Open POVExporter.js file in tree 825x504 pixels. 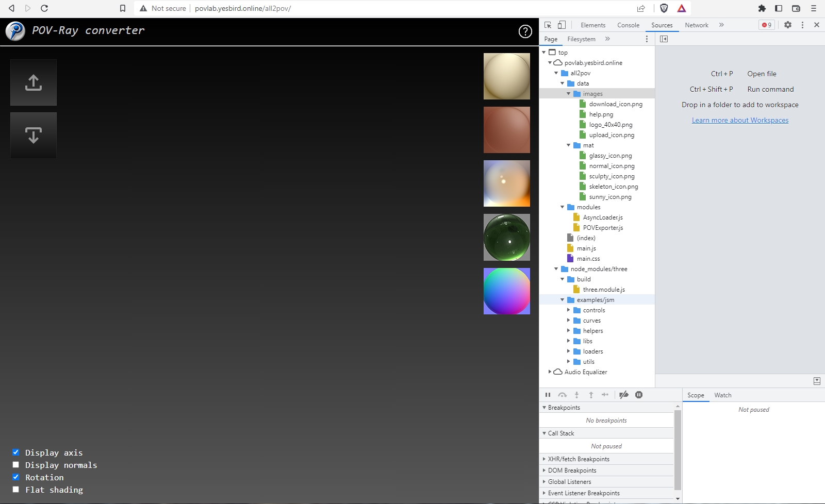tap(602, 228)
